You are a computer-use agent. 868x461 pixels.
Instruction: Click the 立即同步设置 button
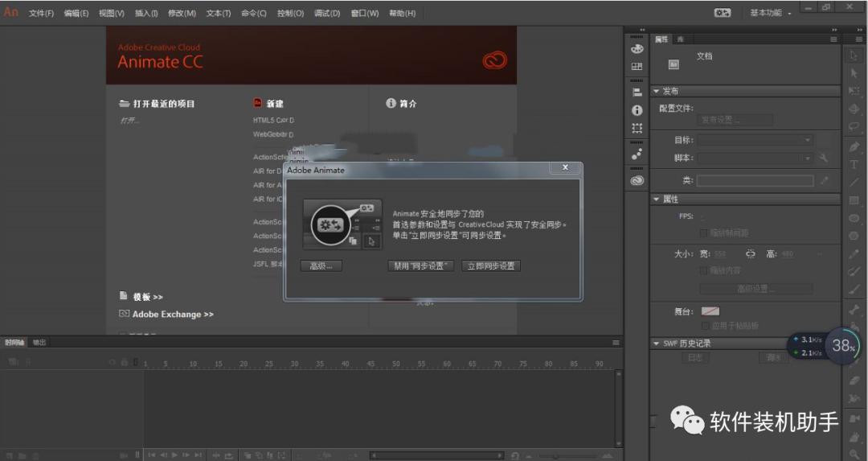coord(491,266)
